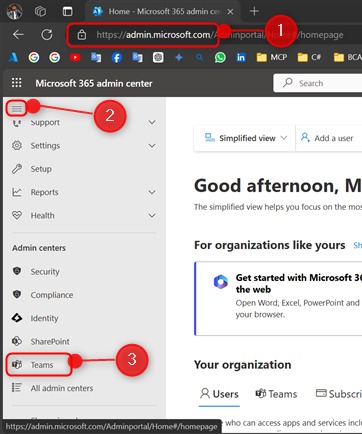Click the browser back arrow
Screen dimensions: 362x434
coord(18,34)
